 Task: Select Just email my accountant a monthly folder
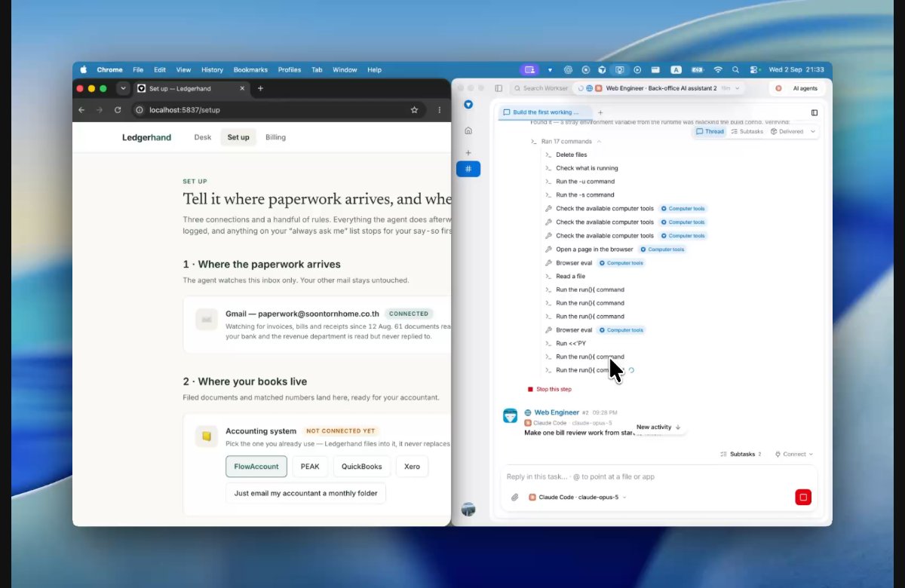[305, 494]
